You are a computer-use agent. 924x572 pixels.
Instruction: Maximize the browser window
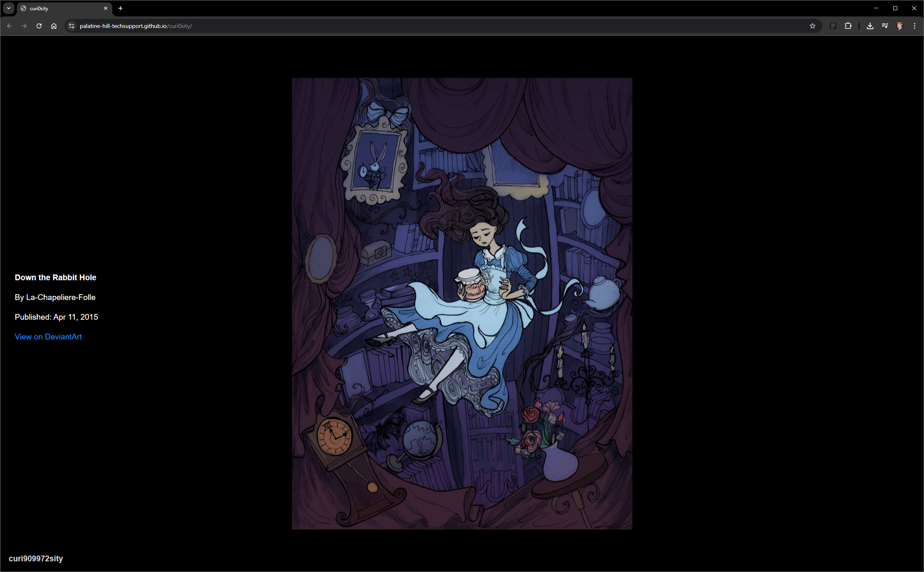click(895, 8)
